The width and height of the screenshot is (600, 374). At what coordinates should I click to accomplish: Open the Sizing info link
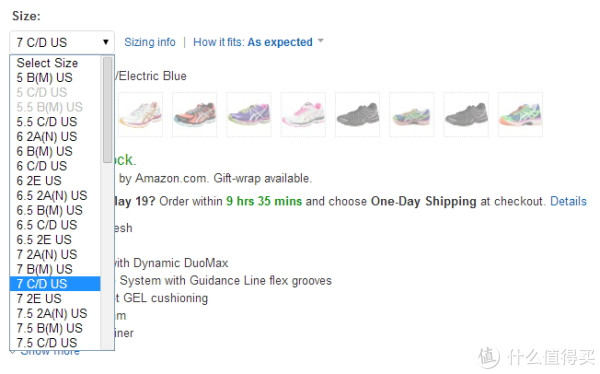[150, 42]
